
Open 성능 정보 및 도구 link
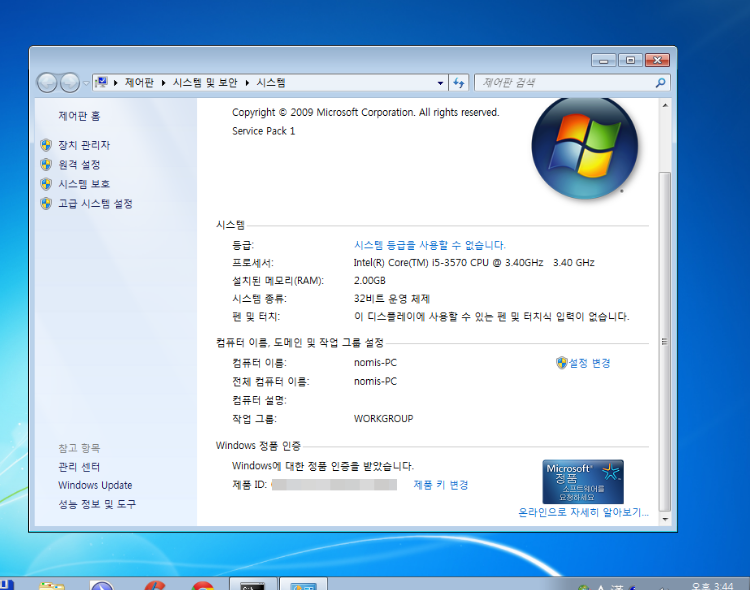click(97, 504)
